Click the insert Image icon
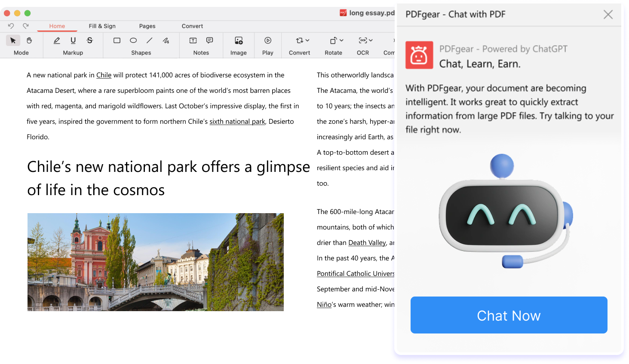Screen dimensions: 629x364 239,40
